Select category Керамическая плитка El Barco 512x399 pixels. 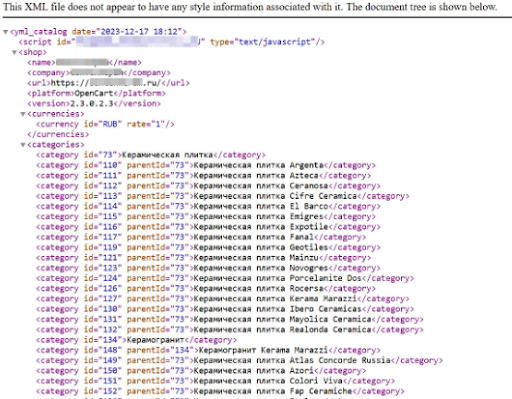[x=208, y=206]
